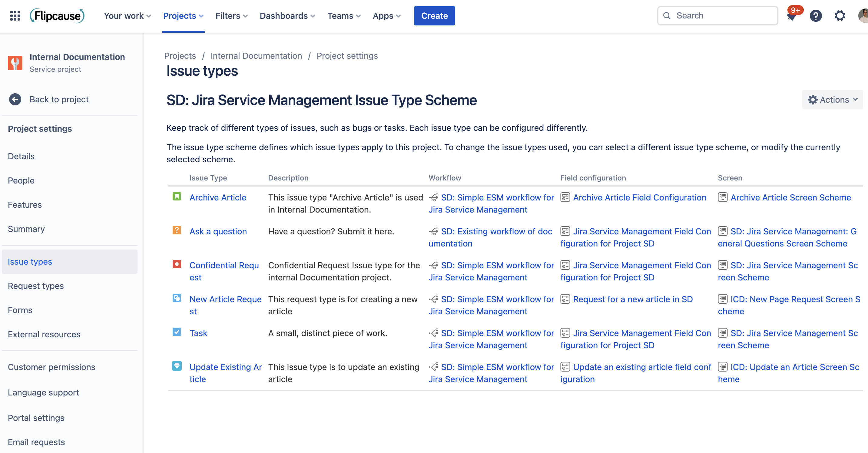
Task: Open the Actions dropdown menu
Action: click(x=833, y=100)
